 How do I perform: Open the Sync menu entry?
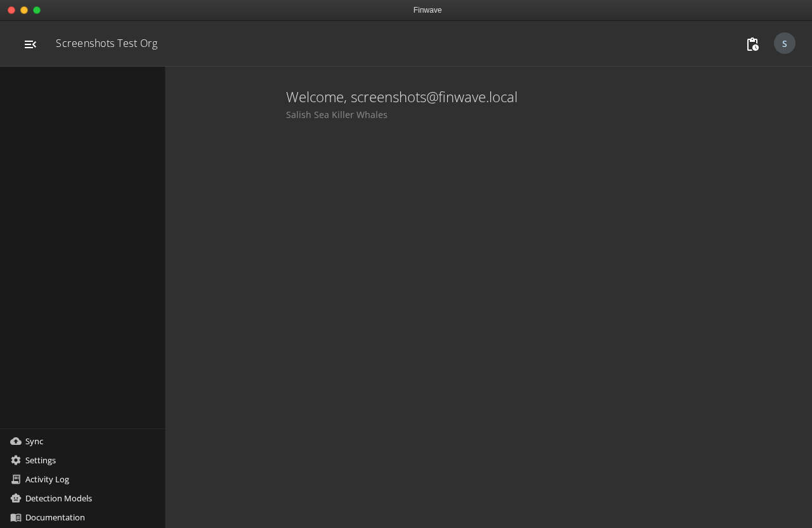pyautogui.click(x=82, y=441)
